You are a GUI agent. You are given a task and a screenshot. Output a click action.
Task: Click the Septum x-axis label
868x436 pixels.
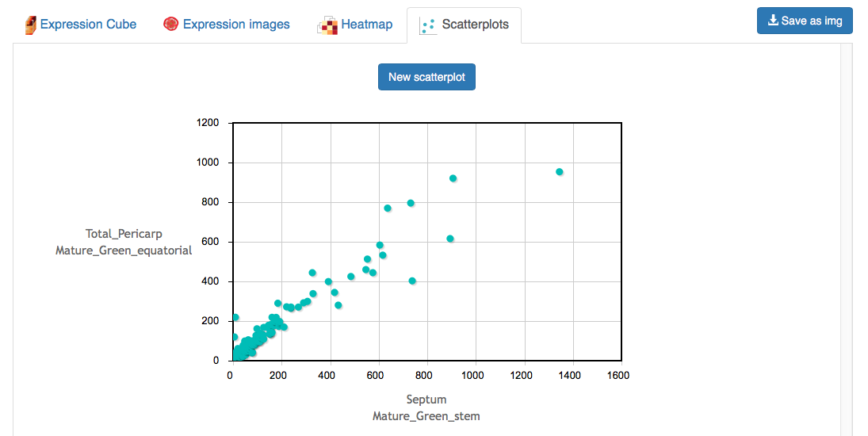click(426, 400)
